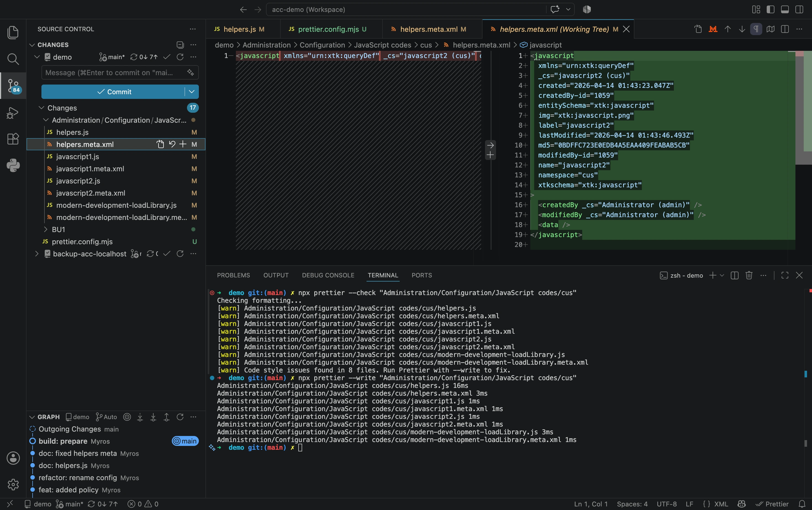Expand backup-acc-localhost repository
812x510 pixels.
37,254
